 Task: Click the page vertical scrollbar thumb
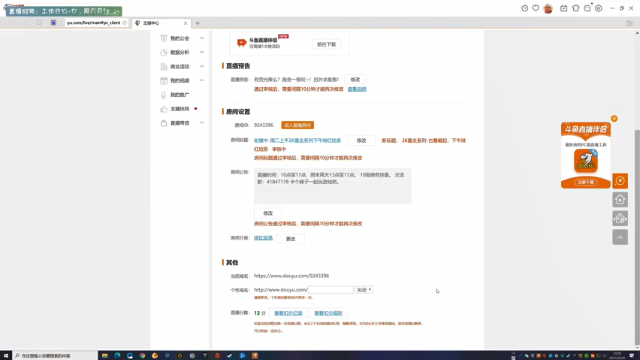(637, 238)
